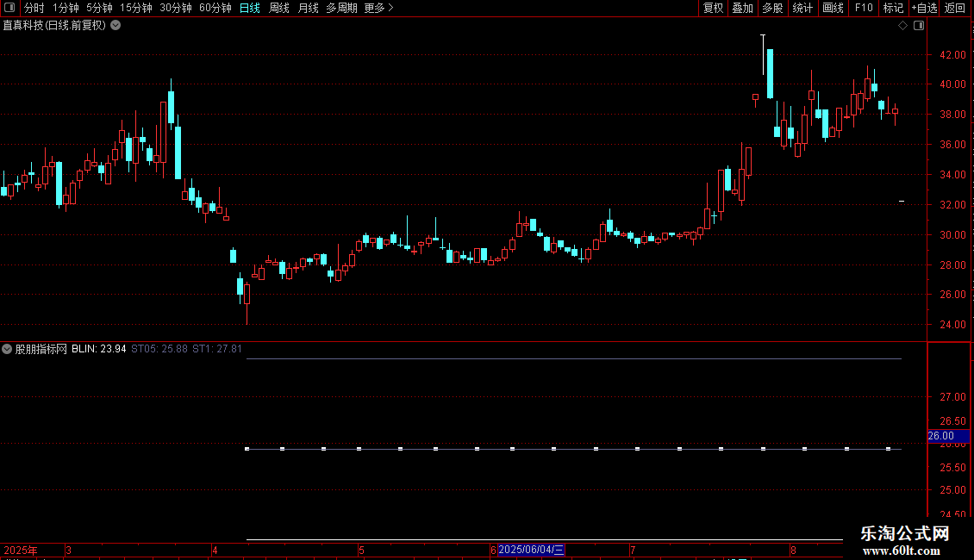Screen dimensions: 974x560
Task: Open F10 company information
Action: pos(864,8)
